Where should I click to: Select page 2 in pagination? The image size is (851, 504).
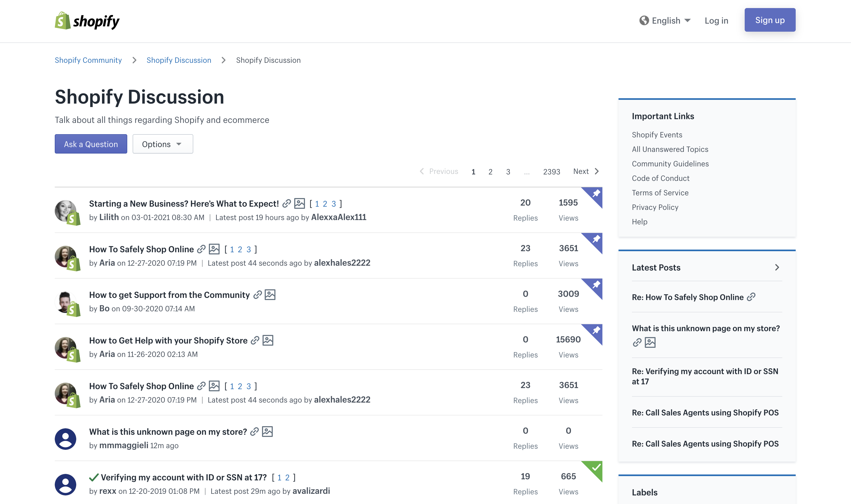coord(490,172)
